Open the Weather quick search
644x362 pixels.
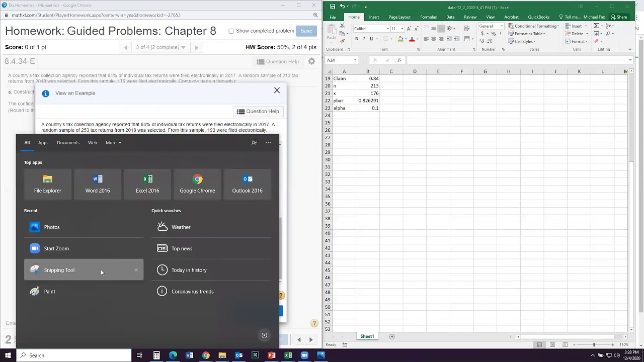click(x=211, y=227)
